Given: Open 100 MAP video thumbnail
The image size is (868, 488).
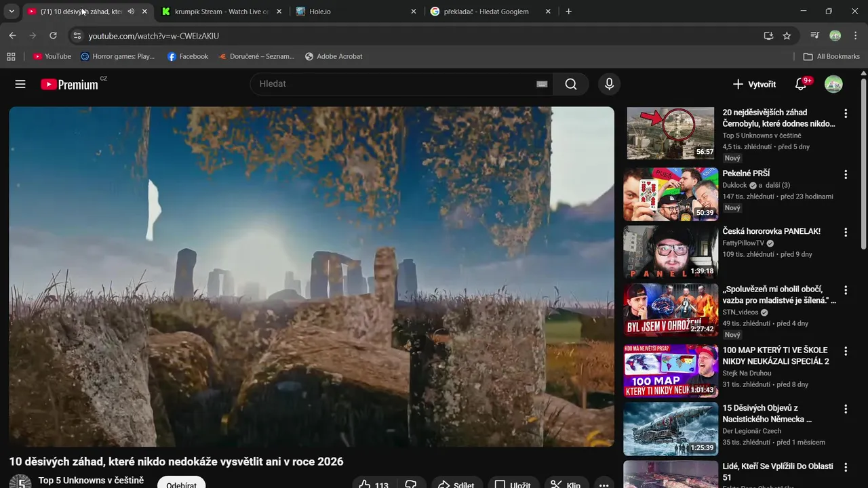Looking at the screenshot, I should pyautogui.click(x=671, y=371).
